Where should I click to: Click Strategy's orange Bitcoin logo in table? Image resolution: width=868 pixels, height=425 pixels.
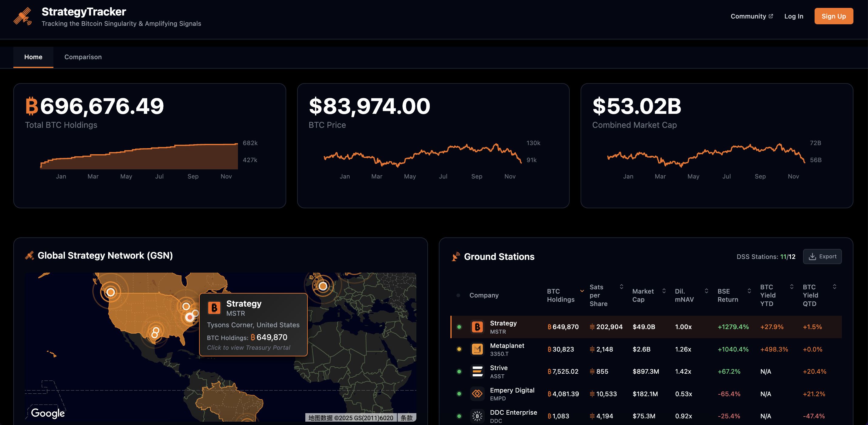pos(477,327)
